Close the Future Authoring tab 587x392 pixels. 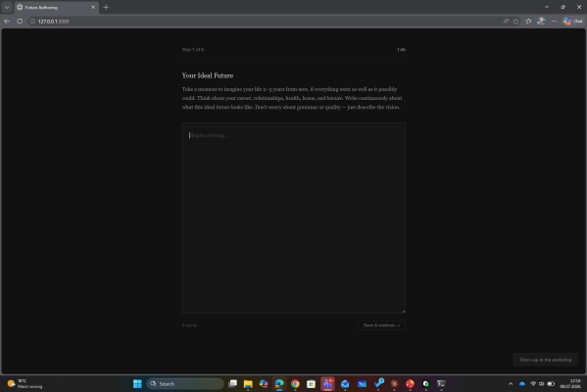tap(93, 7)
